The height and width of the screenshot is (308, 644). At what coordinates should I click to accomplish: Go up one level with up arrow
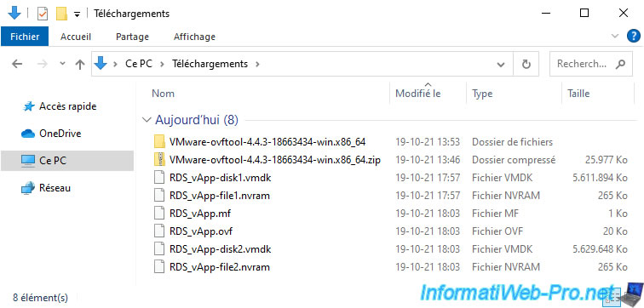pyautogui.click(x=80, y=64)
